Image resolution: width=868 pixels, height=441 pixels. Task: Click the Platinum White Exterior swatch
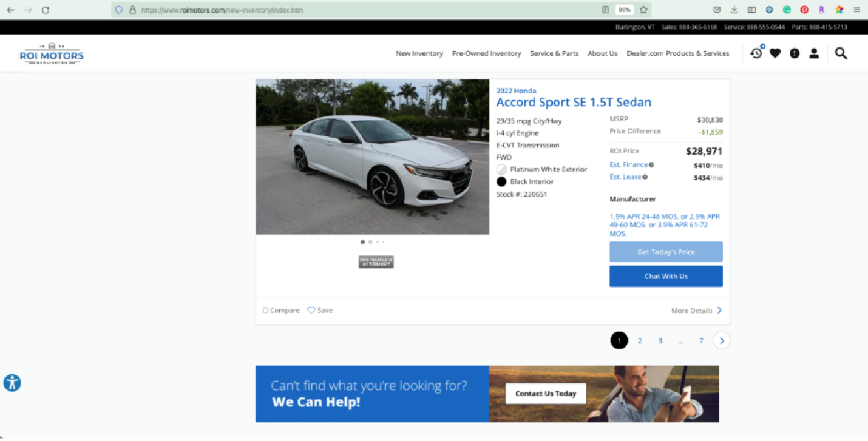501,169
